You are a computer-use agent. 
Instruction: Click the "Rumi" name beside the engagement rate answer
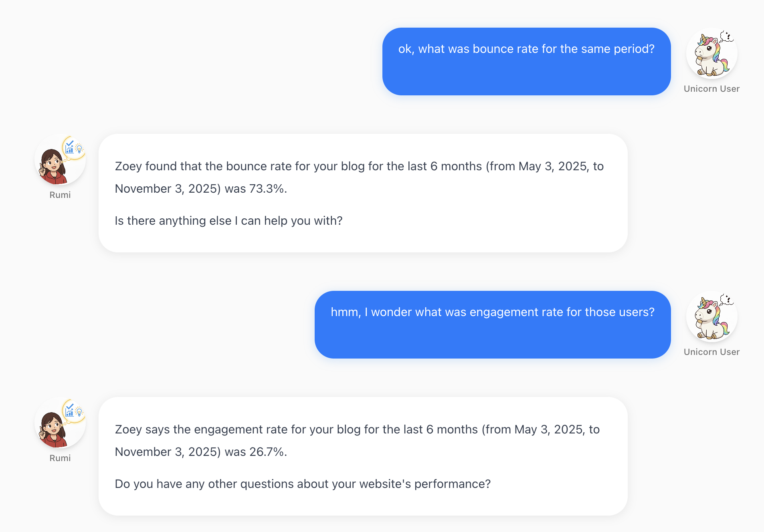pos(60,458)
